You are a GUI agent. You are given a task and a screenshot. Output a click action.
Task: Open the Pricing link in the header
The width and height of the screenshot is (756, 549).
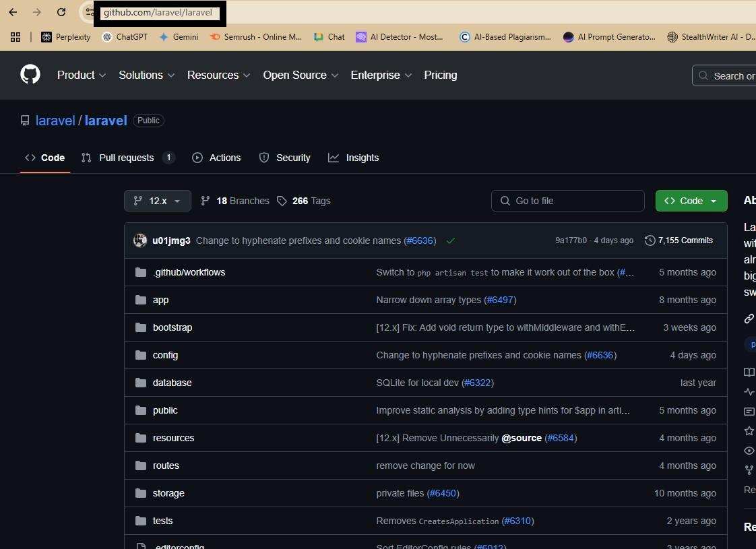click(440, 75)
